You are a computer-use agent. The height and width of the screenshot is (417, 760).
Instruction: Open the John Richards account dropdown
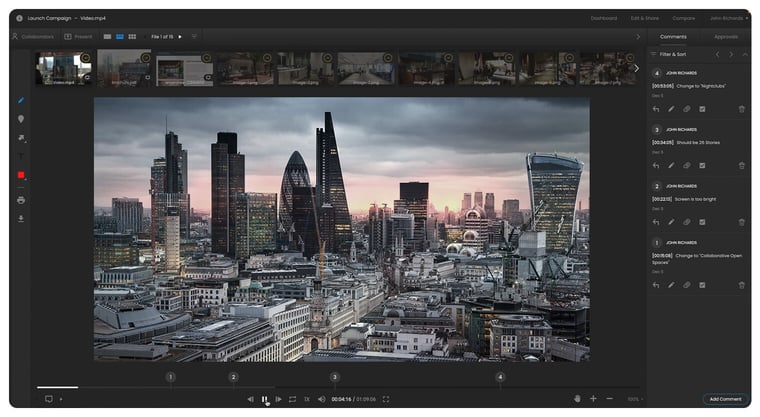tap(729, 18)
